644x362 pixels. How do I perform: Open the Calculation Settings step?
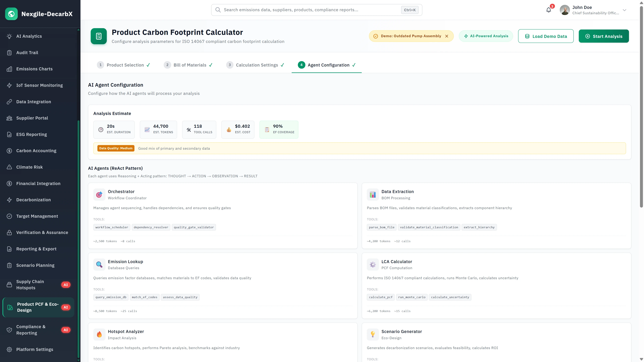click(x=257, y=65)
